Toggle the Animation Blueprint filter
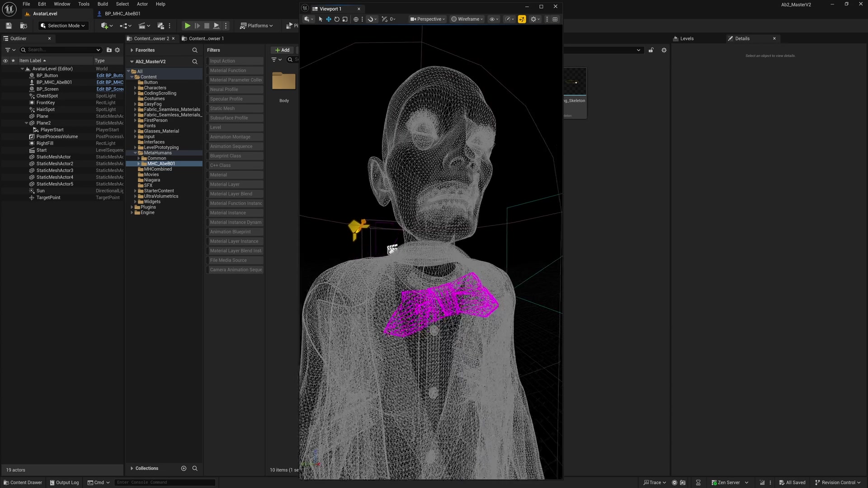Image resolution: width=868 pixels, height=488 pixels. tap(235, 232)
